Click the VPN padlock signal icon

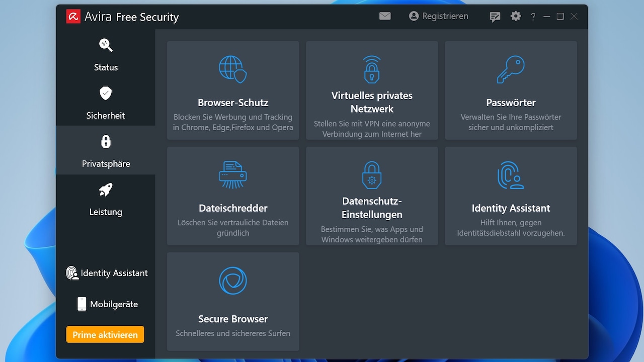click(372, 69)
